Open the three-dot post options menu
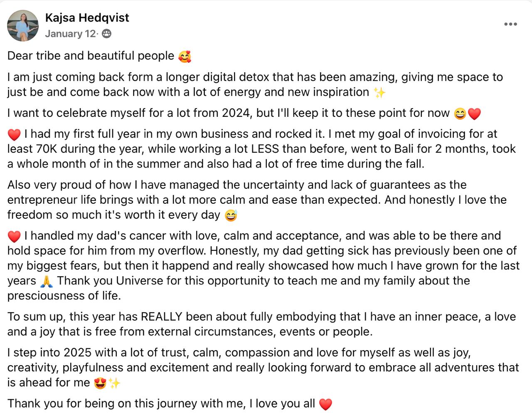Image resolution: width=532 pixels, height=420 pixels. coord(510,24)
